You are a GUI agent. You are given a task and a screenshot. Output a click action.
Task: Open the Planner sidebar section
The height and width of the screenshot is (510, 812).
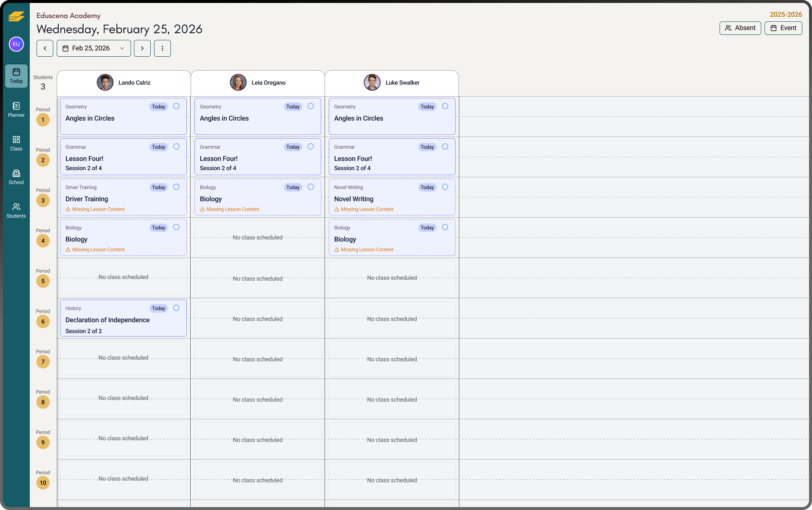(x=16, y=109)
